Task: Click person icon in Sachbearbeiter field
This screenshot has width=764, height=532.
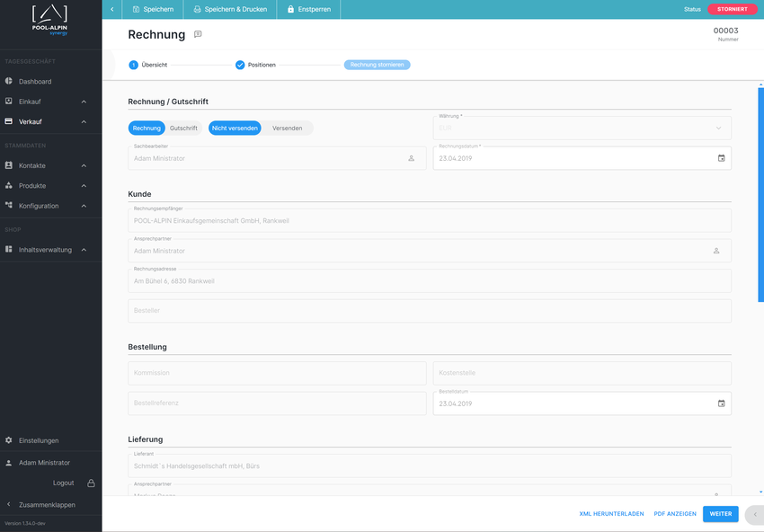Action: coord(411,158)
